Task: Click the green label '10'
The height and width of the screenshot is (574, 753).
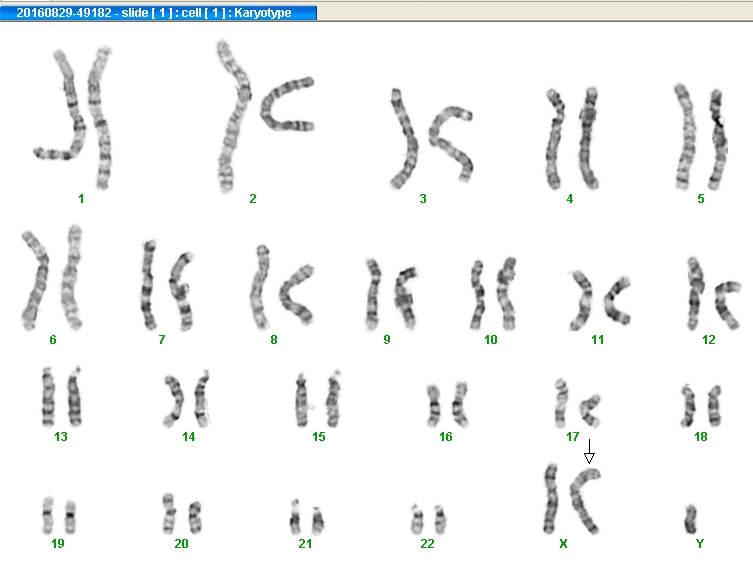Action: [x=491, y=340]
